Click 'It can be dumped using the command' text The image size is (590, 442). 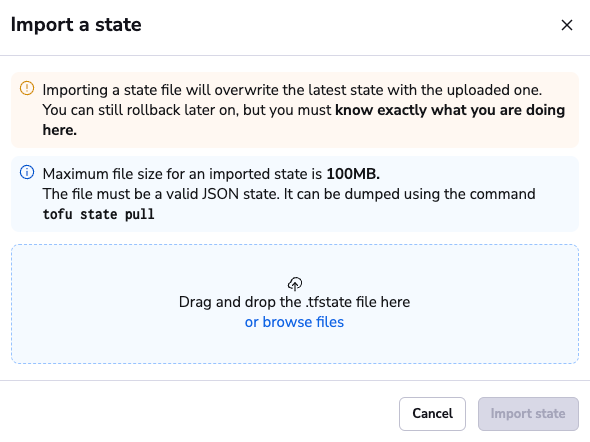click(x=409, y=194)
